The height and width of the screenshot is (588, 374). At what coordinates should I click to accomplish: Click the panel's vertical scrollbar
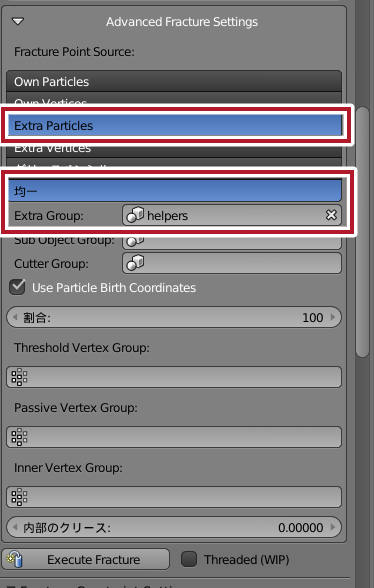(362, 231)
